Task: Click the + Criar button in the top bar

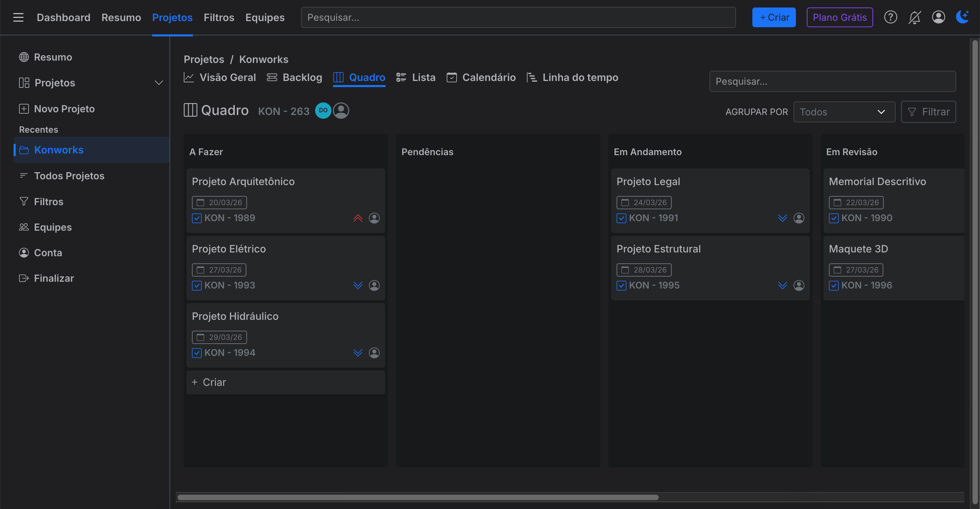Action: point(774,17)
